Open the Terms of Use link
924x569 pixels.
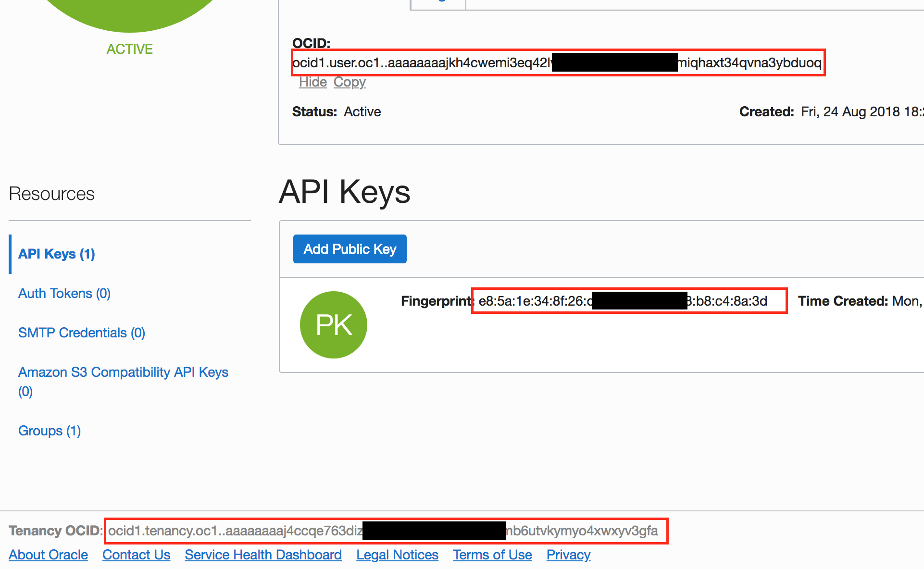pos(492,555)
